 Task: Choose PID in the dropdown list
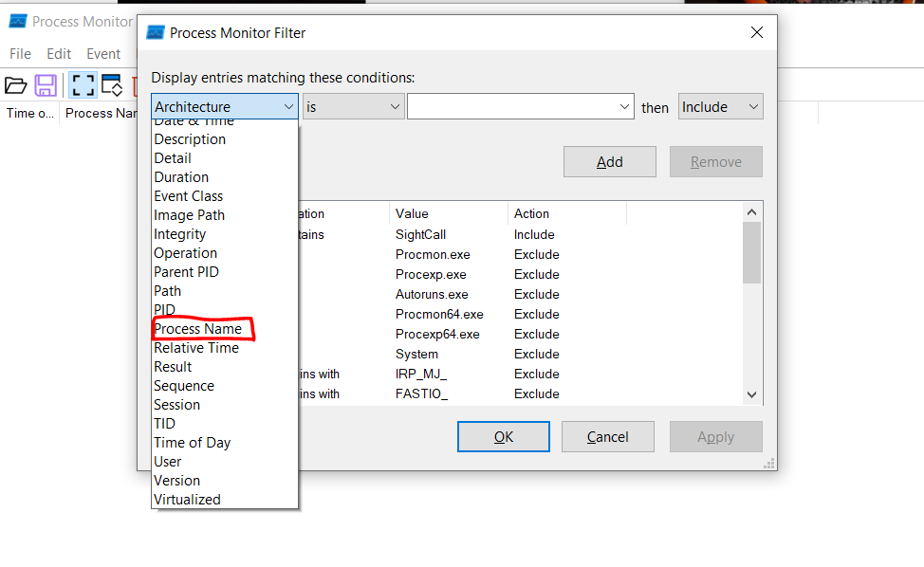pyautogui.click(x=225, y=310)
